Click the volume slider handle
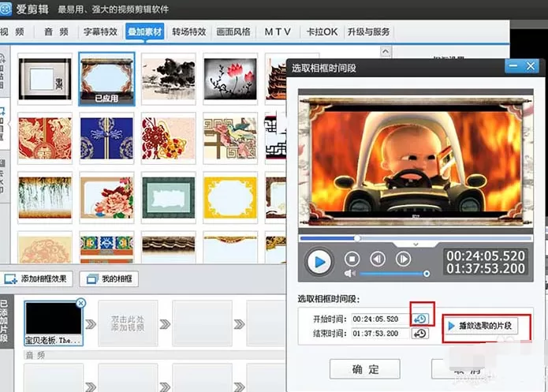 coord(427,274)
